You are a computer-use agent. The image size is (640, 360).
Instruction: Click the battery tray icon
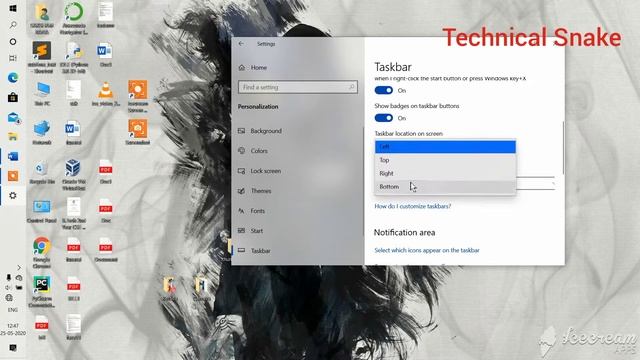(x=19, y=287)
